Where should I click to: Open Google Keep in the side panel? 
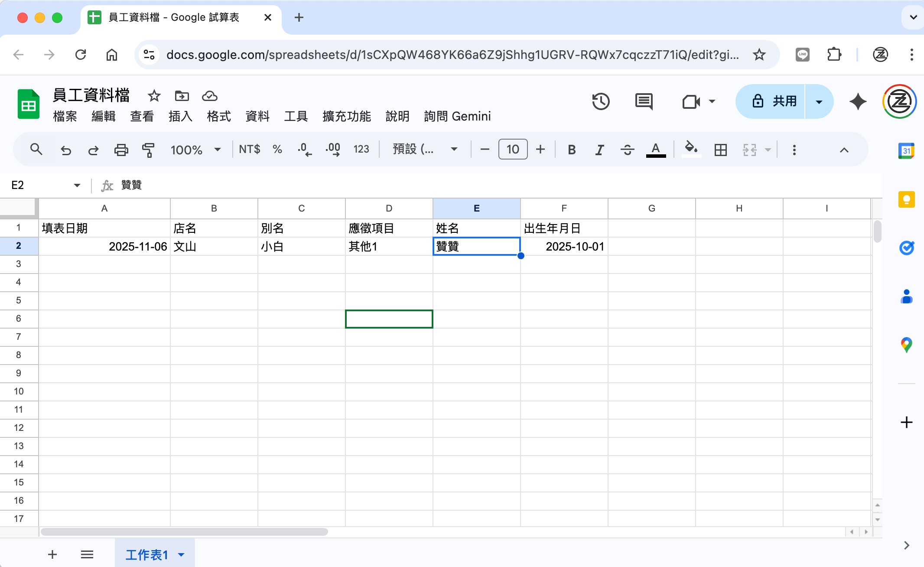907,199
